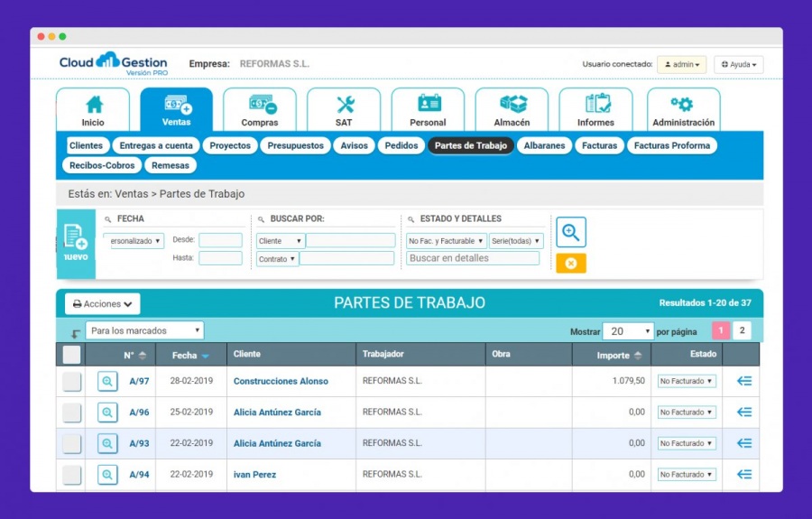The height and width of the screenshot is (519, 812).
Task: View details of report A/96 magnifier
Action: (x=107, y=412)
